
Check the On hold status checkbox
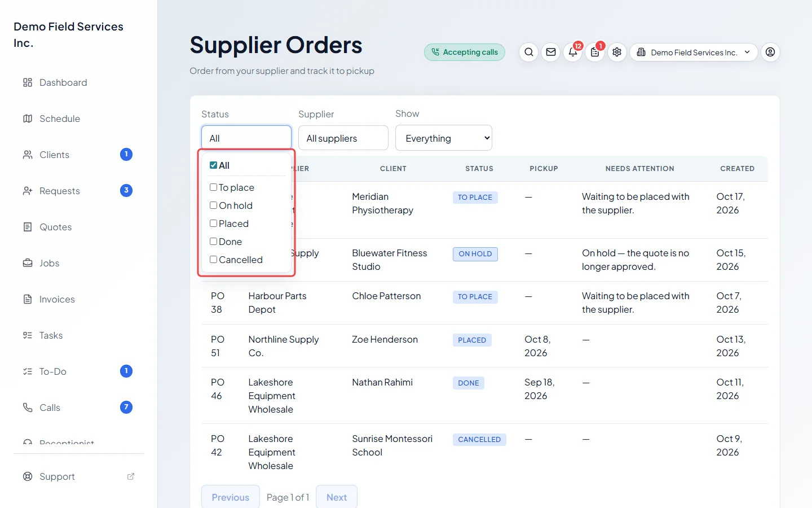pos(213,205)
